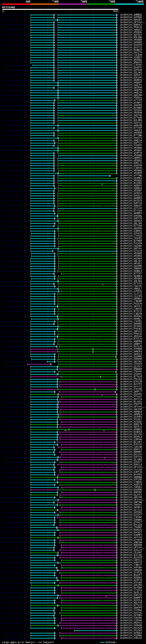146x644 pixels.
Task: Click the hit label UniRef100_B8R4C3
Action: (x=131, y=25)
